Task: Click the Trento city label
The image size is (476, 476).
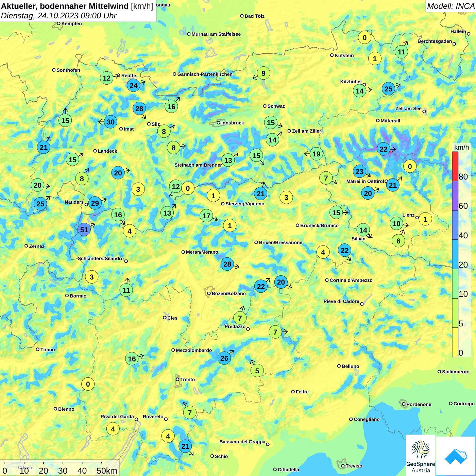Action: click(188, 379)
